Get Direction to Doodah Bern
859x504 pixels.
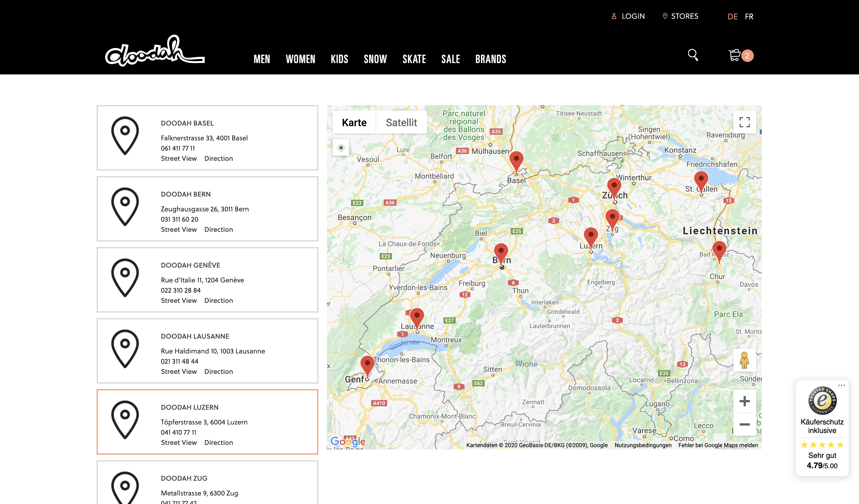pos(219,229)
